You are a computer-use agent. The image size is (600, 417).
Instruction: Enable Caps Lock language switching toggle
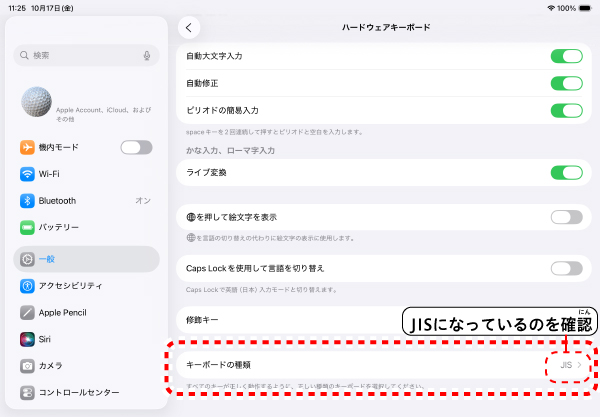click(566, 268)
